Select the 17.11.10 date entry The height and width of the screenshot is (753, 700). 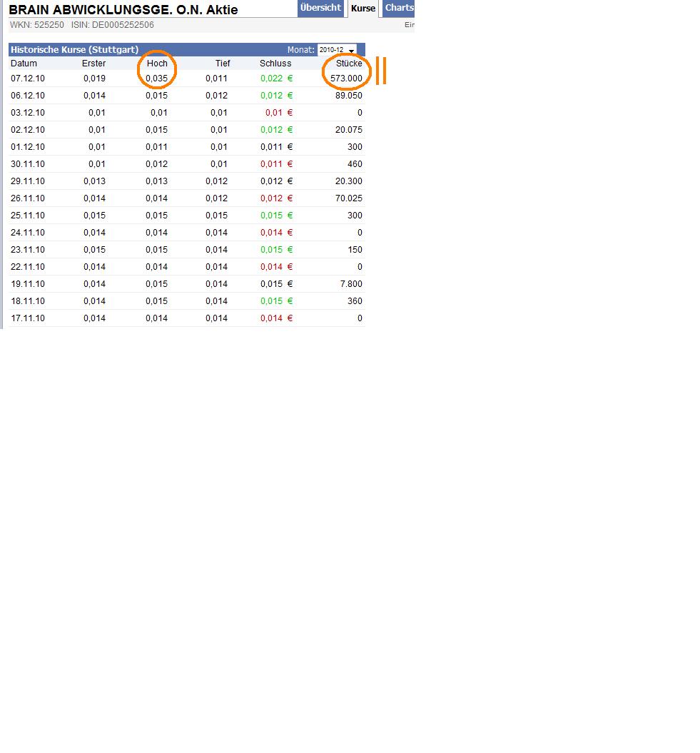pyautogui.click(x=27, y=318)
